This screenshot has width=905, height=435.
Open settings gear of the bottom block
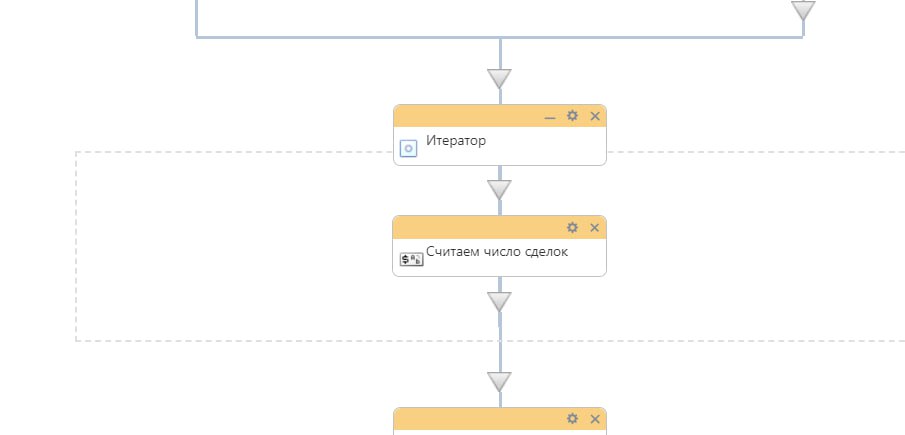coord(572,418)
